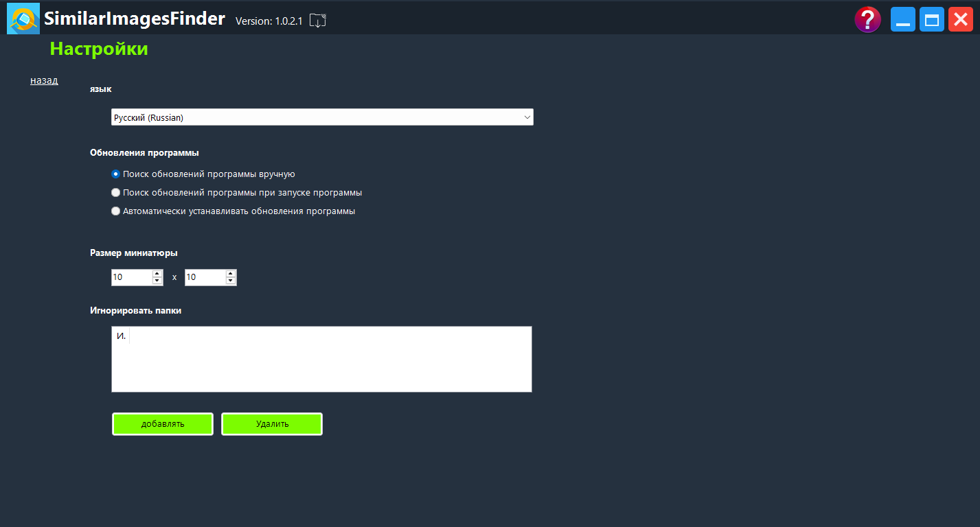The height and width of the screenshot is (527, 980).
Task: Minimize the window with blue button
Action: click(903, 19)
